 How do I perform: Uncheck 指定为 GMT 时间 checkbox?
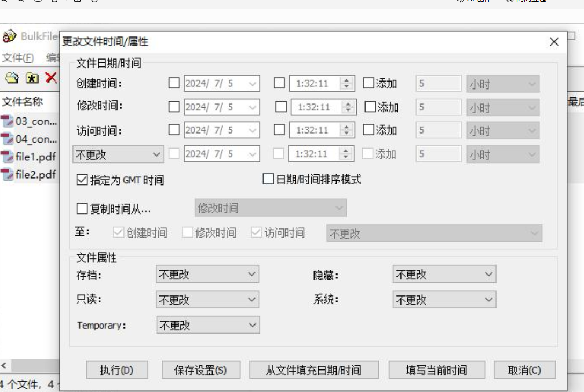click(82, 180)
